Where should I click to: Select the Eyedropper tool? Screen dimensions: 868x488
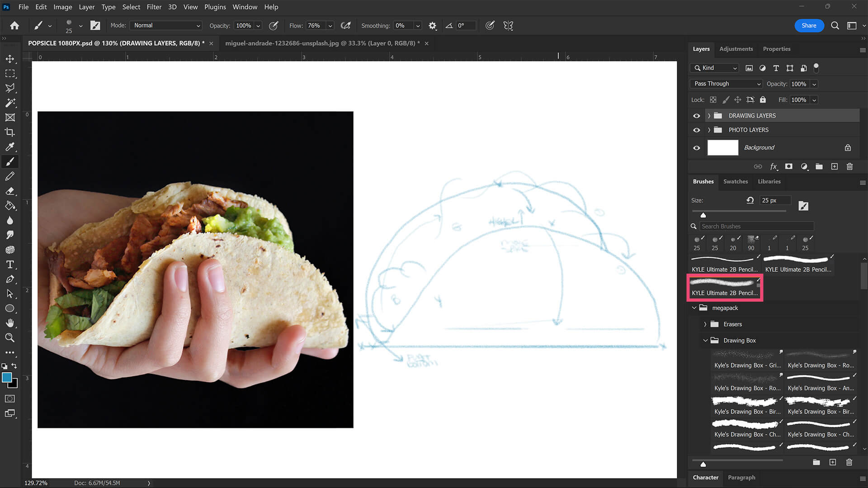(10, 147)
